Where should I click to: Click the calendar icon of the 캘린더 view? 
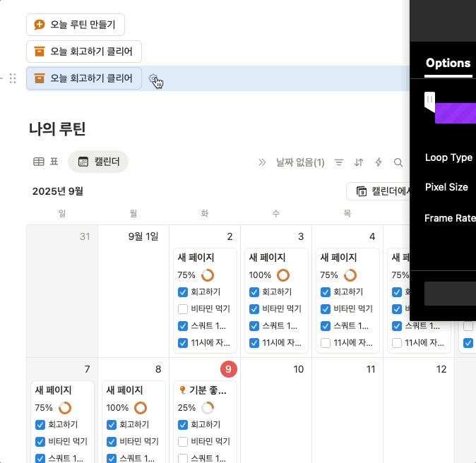coord(83,162)
